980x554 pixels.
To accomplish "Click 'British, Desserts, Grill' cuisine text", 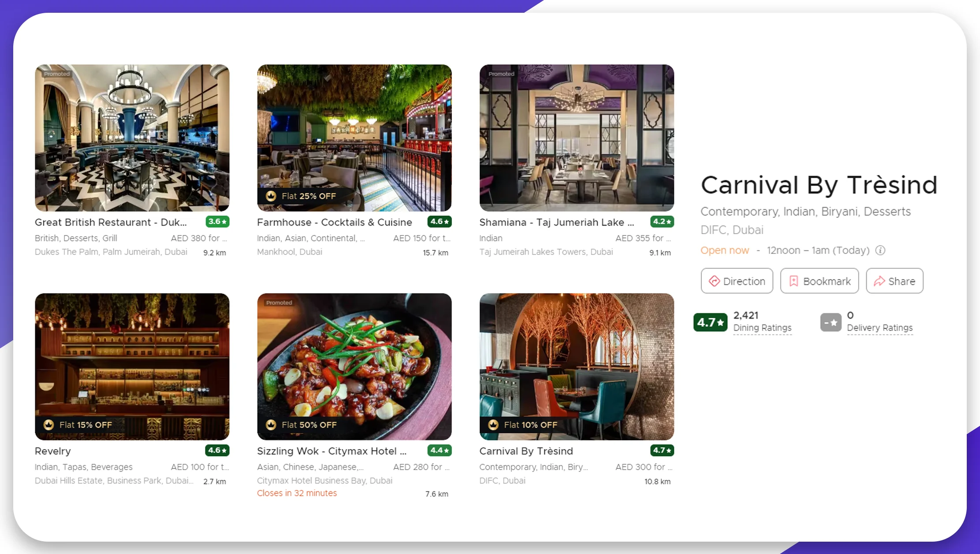I will pyautogui.click(x=76, y=238).
